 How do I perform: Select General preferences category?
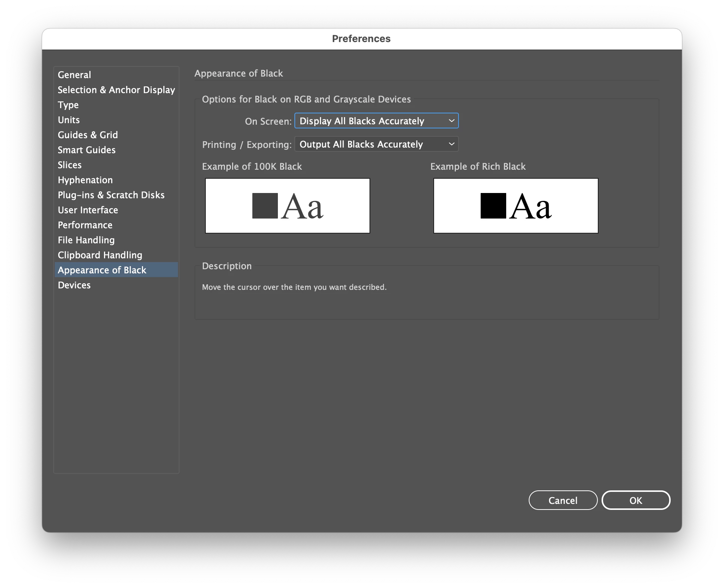74,75
